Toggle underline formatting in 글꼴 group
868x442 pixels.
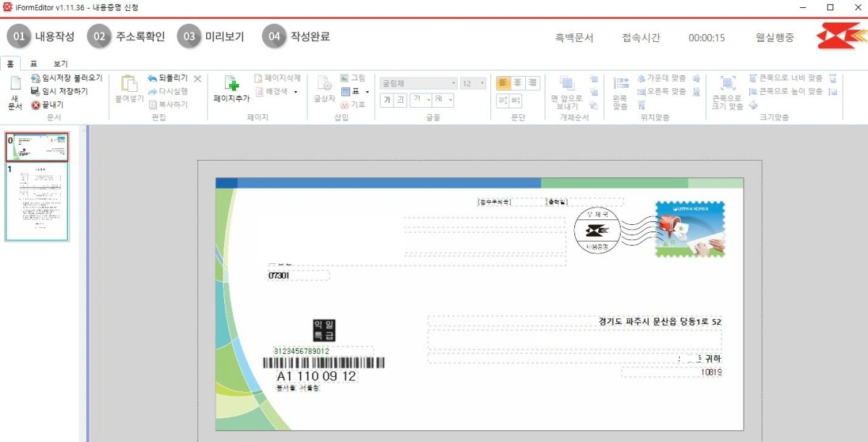coord(401,99)
